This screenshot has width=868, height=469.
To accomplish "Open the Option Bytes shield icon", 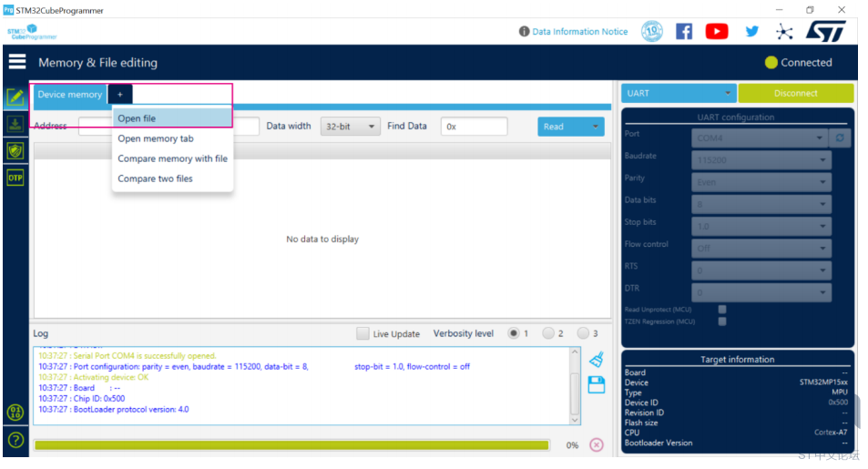I will pos(15,150).
